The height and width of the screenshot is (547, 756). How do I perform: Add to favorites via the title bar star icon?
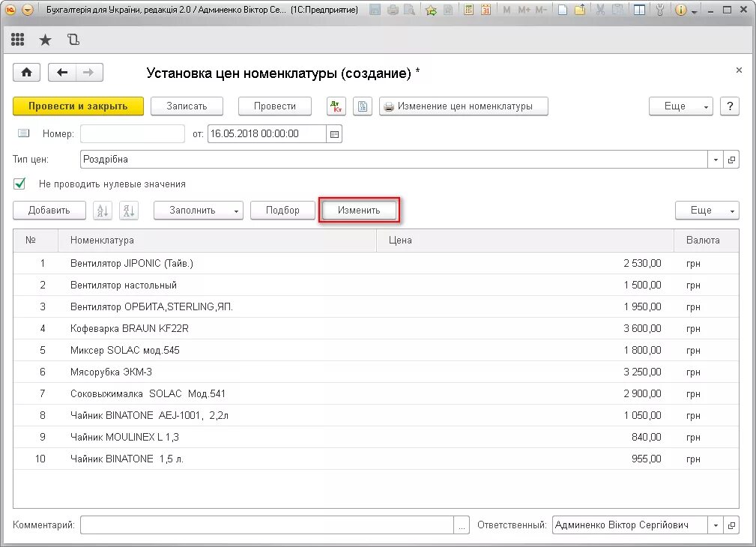tap(431, 10)
